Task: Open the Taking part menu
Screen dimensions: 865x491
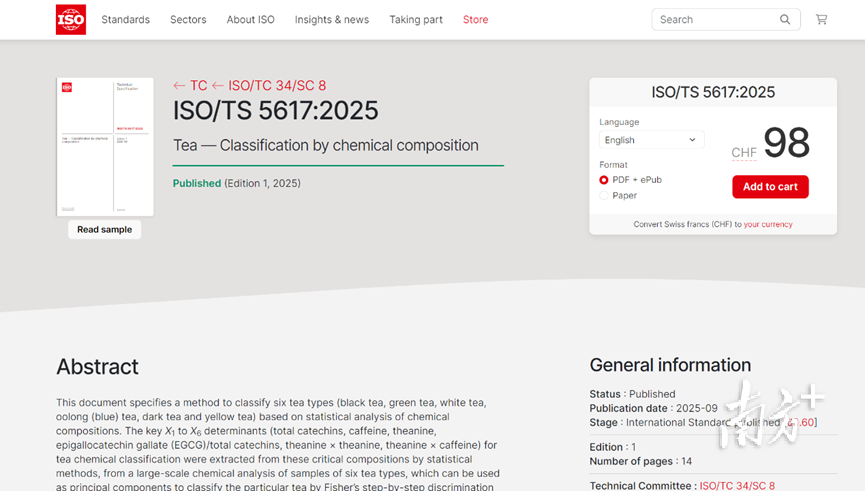Action: (415, 19)
